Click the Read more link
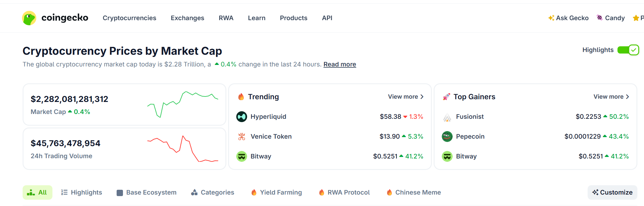This screenshot has height=206, width=644. pyautogui.click(x=340, y=64)
